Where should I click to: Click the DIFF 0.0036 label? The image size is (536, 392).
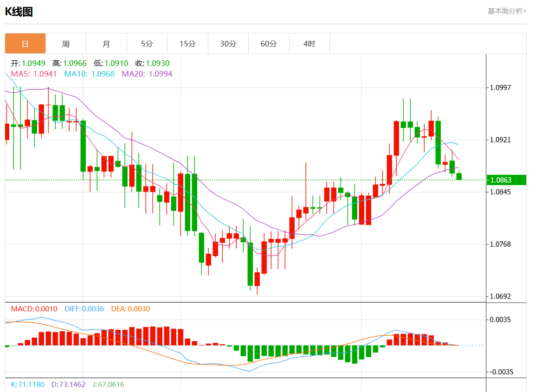coord(84,309)
